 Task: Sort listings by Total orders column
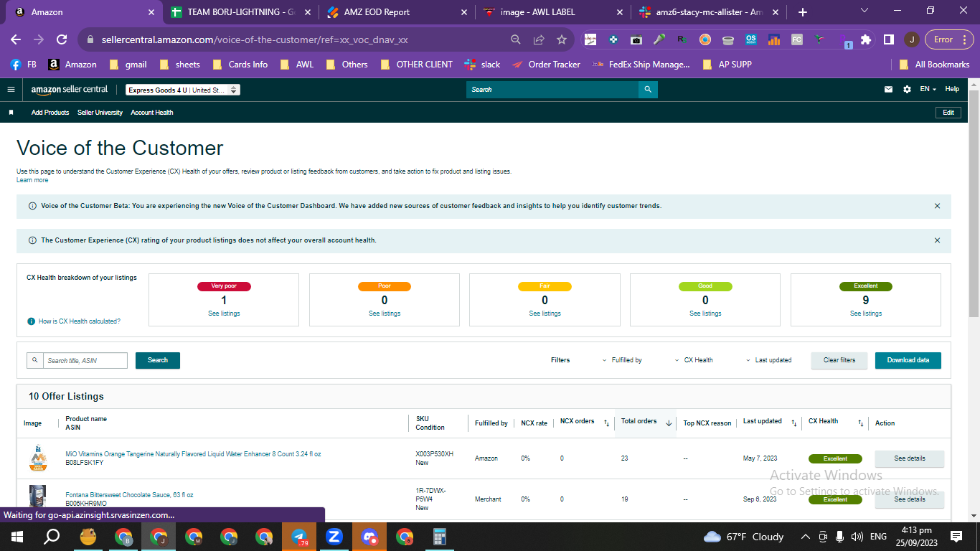point(669,423)
